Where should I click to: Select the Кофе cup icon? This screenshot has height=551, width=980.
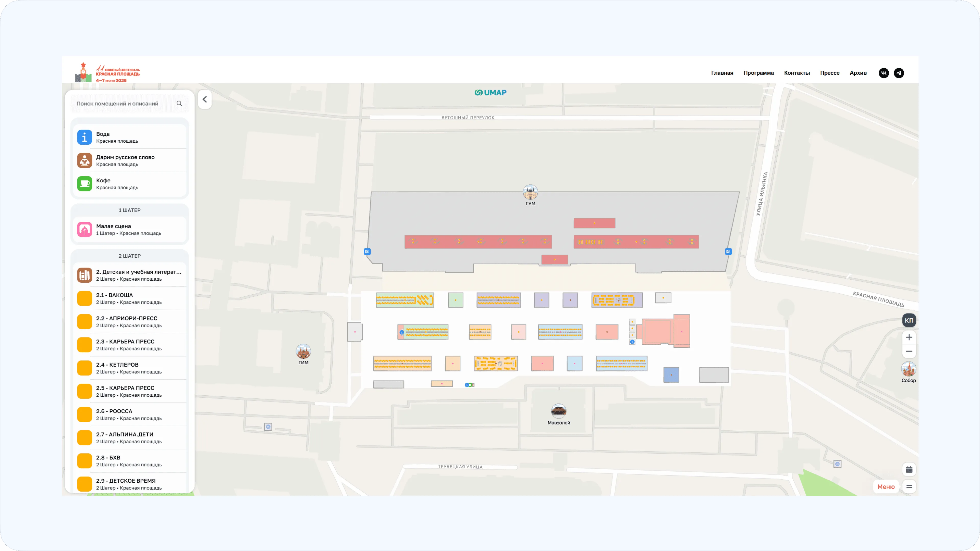coord(84,184)
